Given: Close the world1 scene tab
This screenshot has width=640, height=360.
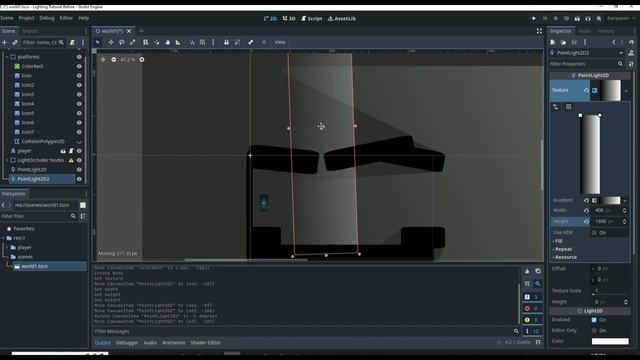Looking at the screenshot, I should pyautogui.click(x=129, y=31).
